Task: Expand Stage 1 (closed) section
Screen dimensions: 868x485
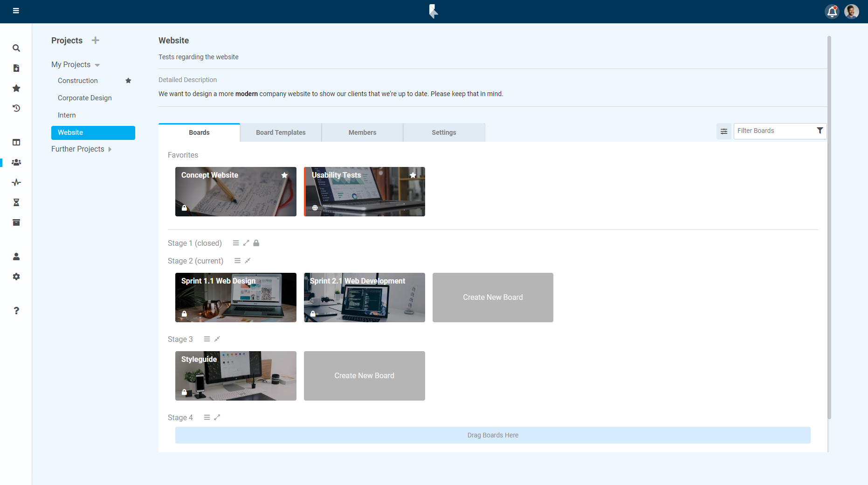Action: [246, 243]
